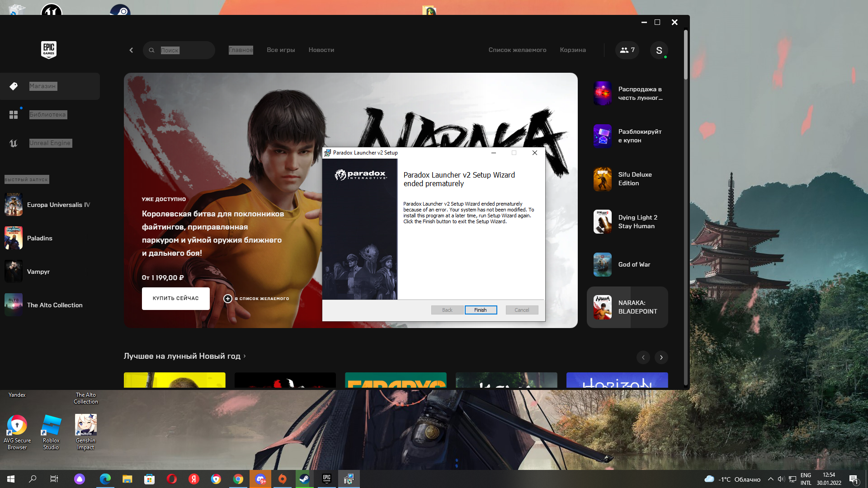Open Origin from the taskbar
This screenshot has height=488, width=868.
pyautogui.click(x=283, y=479)
